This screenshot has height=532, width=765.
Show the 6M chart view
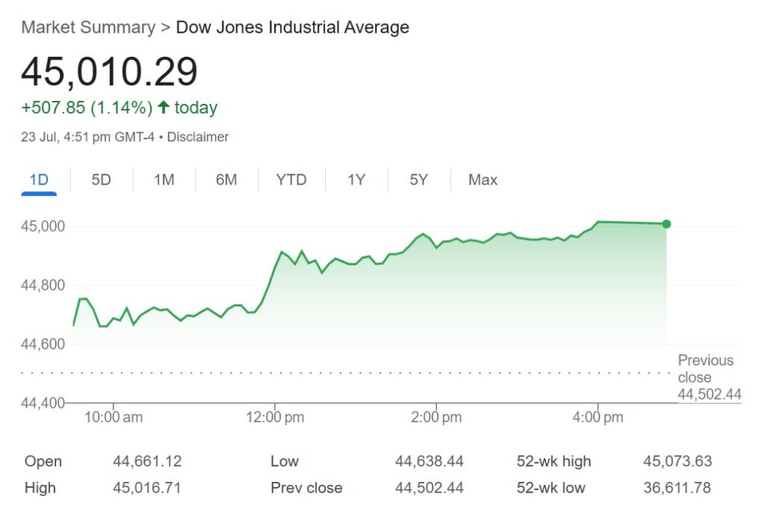(x=226, y=180)
